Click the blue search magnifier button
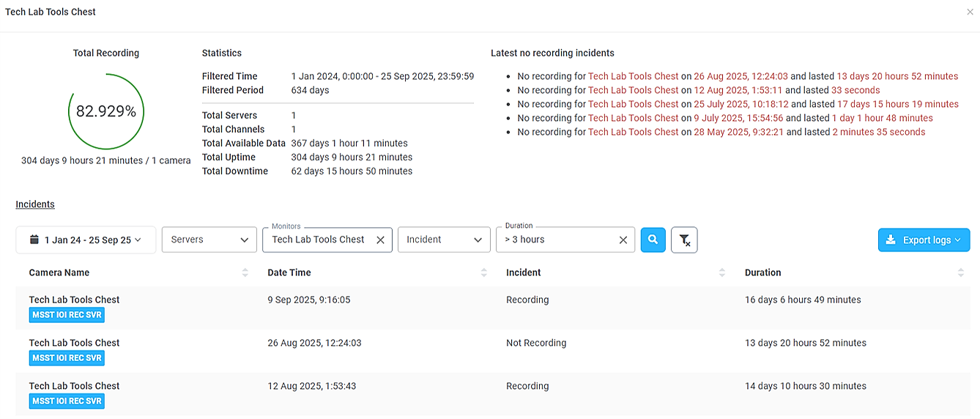This screenshot has width=980, height=419. (x=653, y=240)
